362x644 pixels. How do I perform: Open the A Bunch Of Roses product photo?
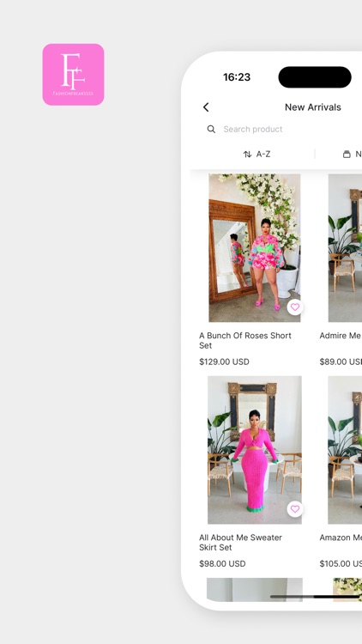pos(255,247)
